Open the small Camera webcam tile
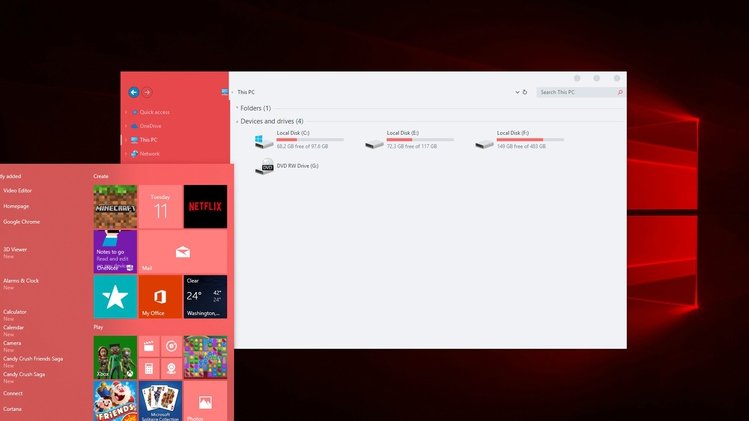This screenshot has height=421, width=749. (x=171, y=368)
